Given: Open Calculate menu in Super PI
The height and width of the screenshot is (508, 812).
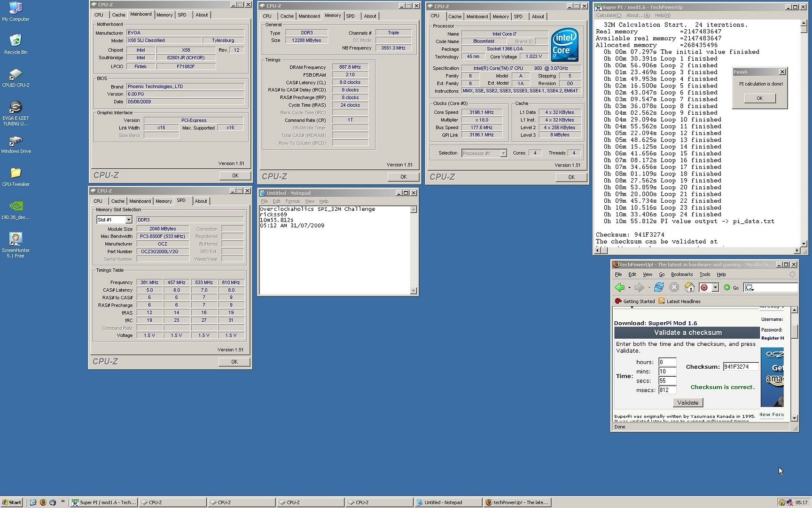Looking at the screenshot, I should point(609,16).
